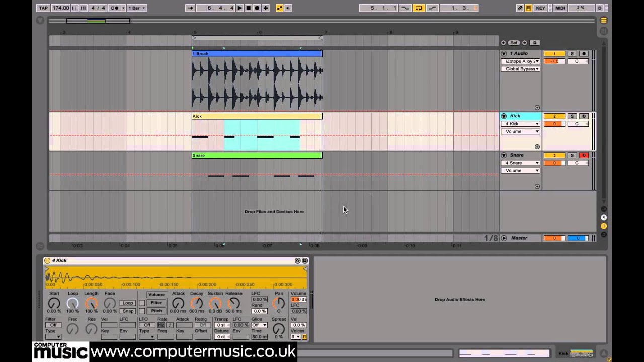Toggle the Simpler Snap button
Screen dimensions: 644x362
[x=128, y=311]
